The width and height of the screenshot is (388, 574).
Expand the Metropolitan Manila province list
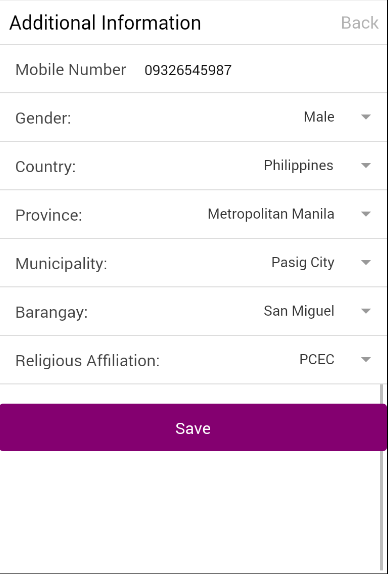(271, 214)
